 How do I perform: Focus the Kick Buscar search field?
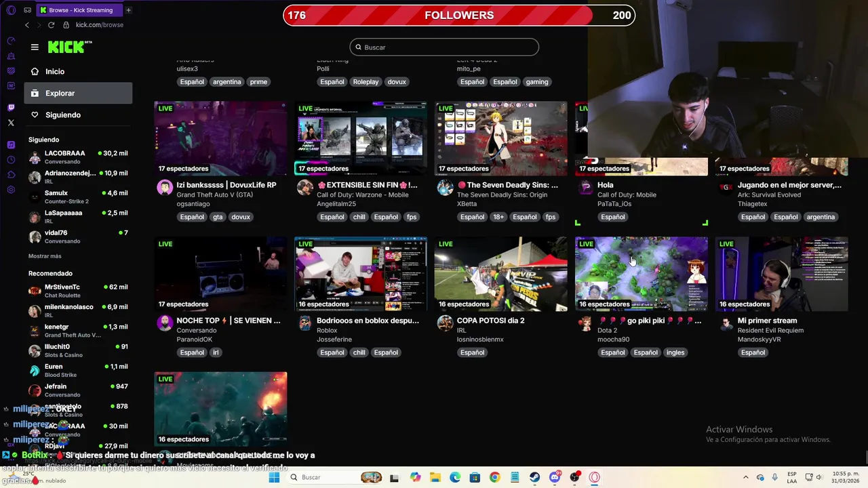click(444, 47)
